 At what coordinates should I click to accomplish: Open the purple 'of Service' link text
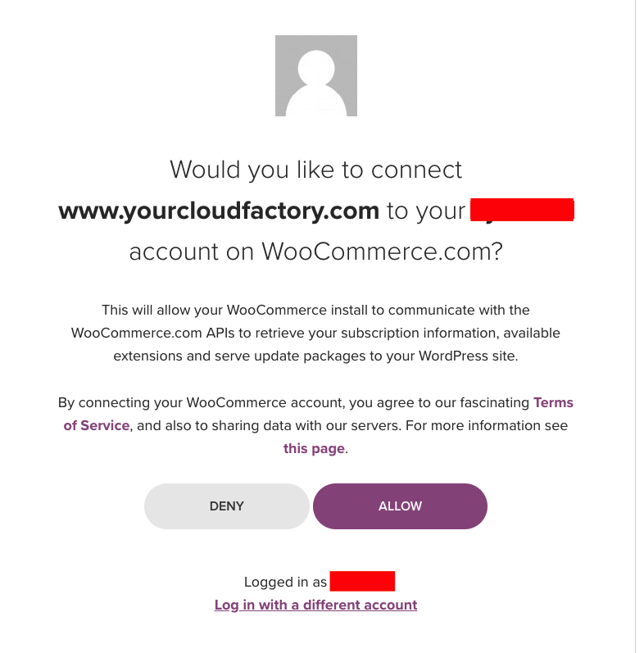(x=96, y=425)
